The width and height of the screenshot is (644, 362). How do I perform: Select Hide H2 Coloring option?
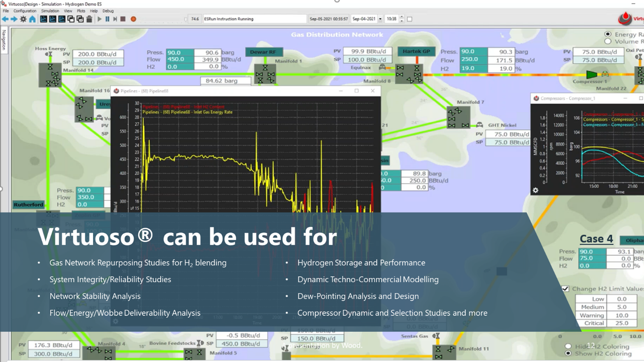point(568,346)
